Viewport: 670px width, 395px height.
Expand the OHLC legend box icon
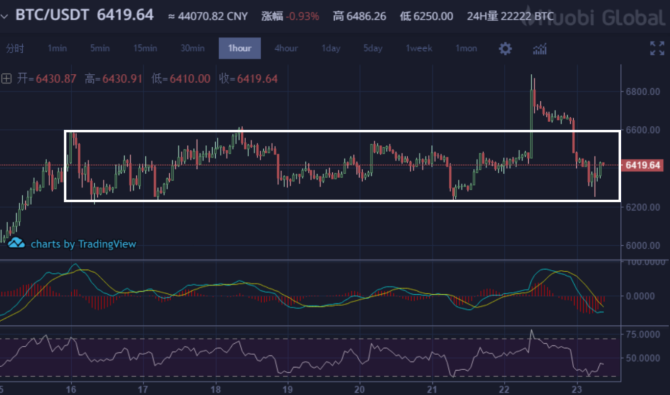(x=6, y=79)
